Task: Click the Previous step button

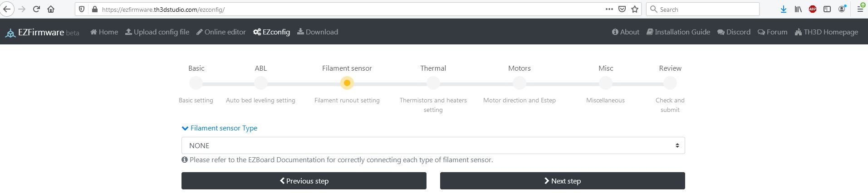Action: coord(304,181)
